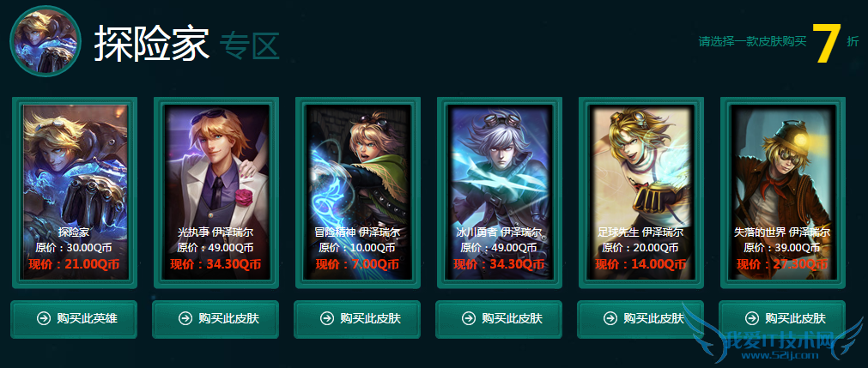Select the 冒险精神 伊泽瑞尔 skin card

click(x=358, y=192)
